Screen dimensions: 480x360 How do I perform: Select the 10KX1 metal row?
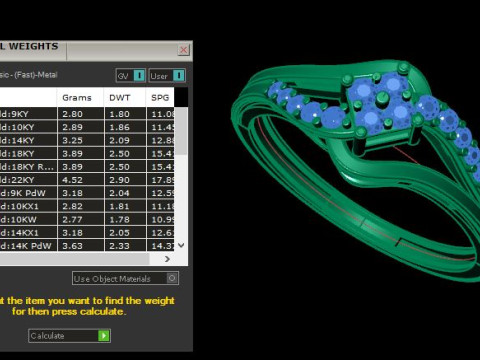click(x=87, y=206)
